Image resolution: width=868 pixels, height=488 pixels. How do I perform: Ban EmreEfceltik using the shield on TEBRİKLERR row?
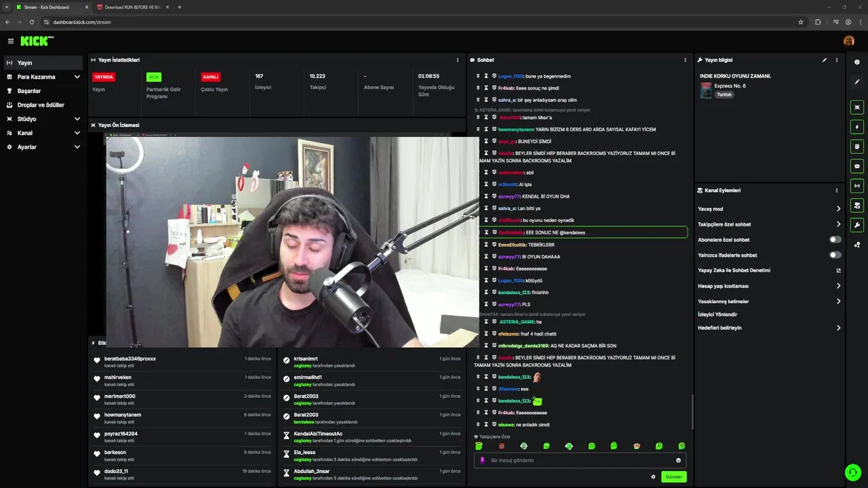[x=494, y=245]
